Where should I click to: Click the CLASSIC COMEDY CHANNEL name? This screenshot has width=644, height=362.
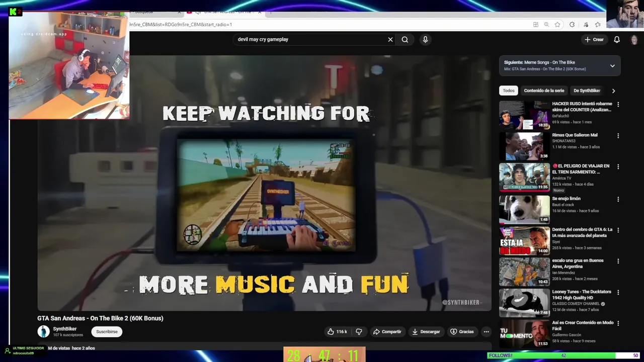(x=576, y=304)
